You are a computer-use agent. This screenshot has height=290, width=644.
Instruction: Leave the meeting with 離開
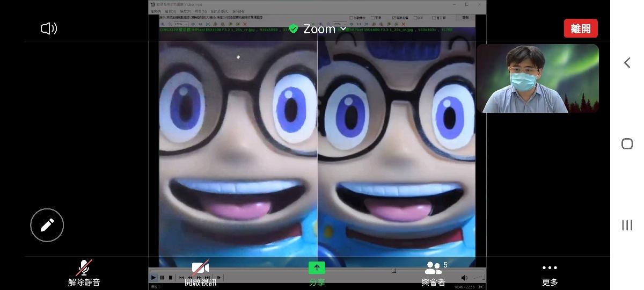tap(581, 28)
